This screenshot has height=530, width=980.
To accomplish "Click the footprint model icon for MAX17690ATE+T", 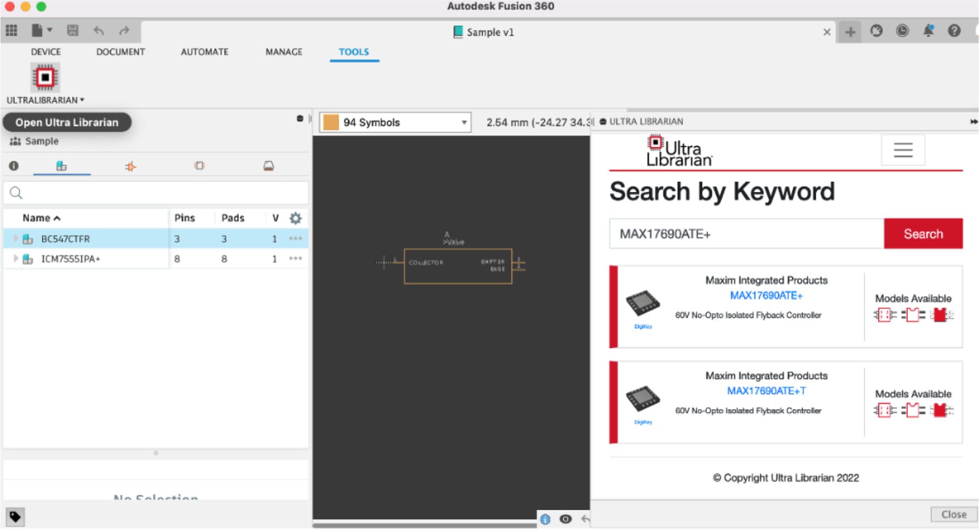I will click(x=913, y=410).
